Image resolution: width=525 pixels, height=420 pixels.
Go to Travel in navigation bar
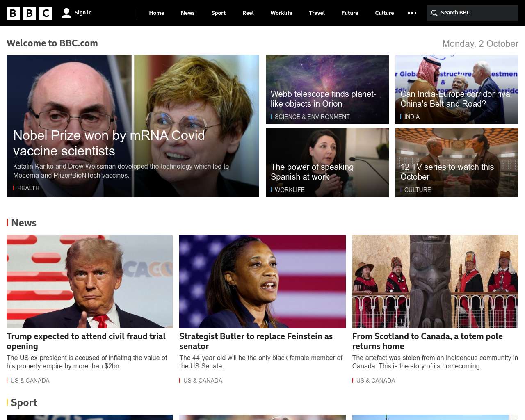pos(317,13)
